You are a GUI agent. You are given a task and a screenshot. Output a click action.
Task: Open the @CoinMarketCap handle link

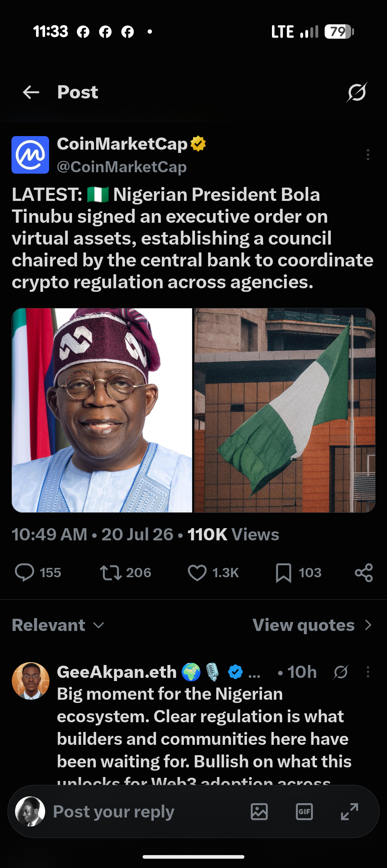point(122,167)
